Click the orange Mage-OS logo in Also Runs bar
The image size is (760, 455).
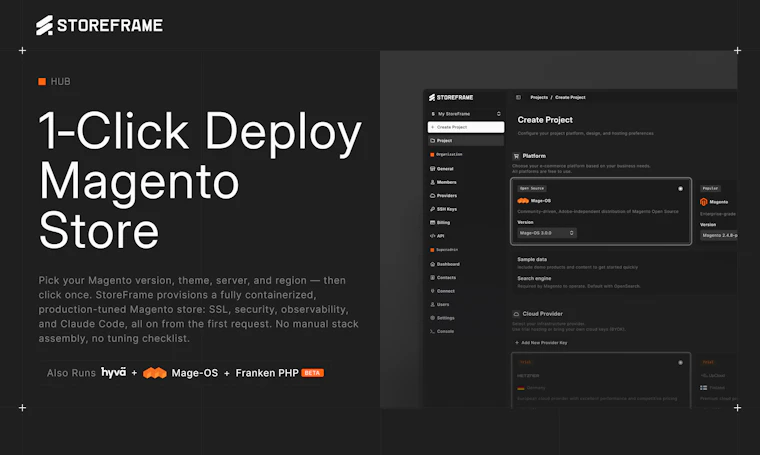[155, 373]
